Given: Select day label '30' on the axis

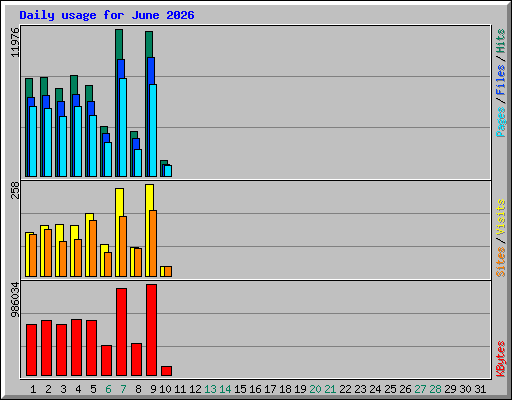Looking at the screenshot, I should tap(465, 389).
